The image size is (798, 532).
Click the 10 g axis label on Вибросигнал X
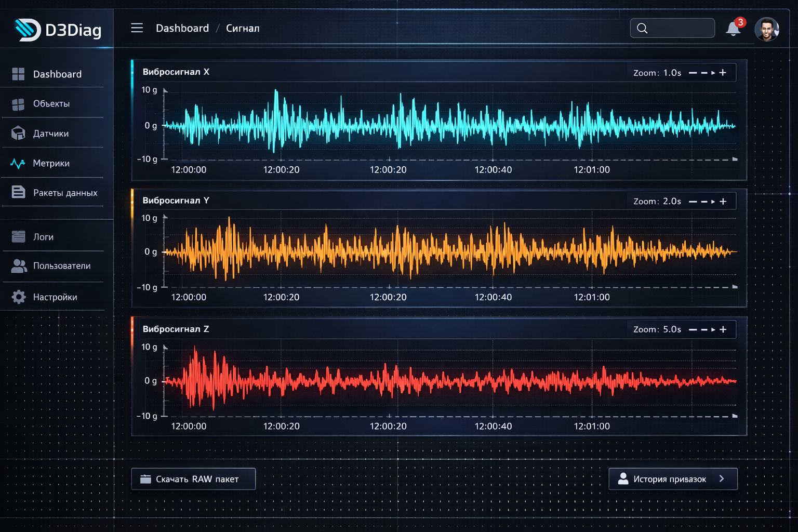(x=149, y=90)
